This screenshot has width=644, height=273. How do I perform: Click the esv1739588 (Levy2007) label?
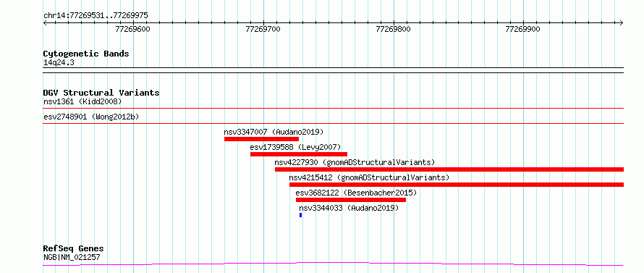click(295, 147)
